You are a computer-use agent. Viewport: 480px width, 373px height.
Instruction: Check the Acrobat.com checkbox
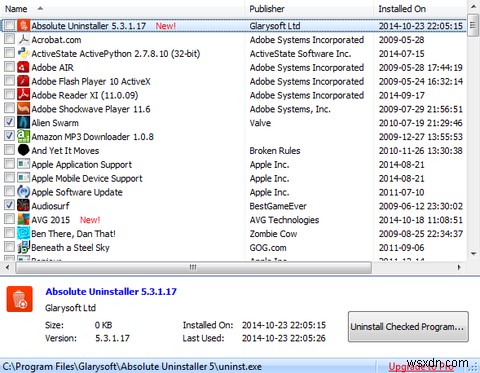(x=9, y=39)
